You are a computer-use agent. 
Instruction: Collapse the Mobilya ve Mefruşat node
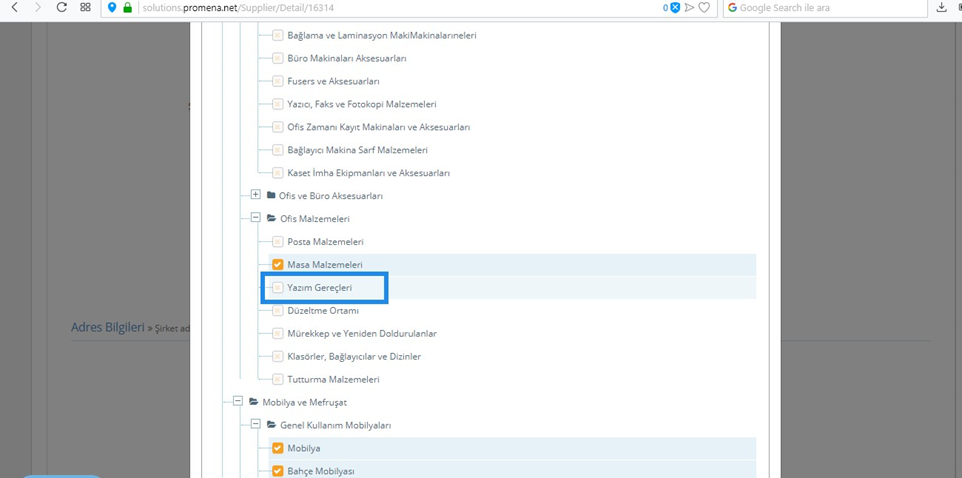click(237, 401)
